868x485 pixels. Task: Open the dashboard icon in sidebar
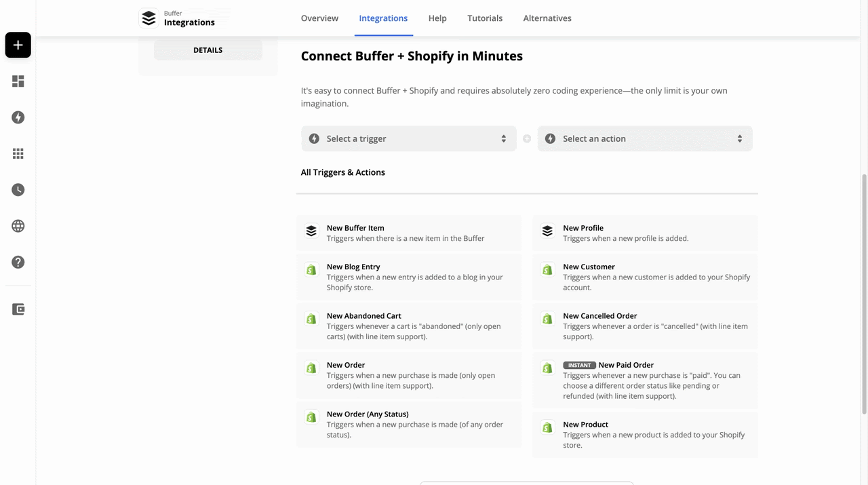(18, 81)
